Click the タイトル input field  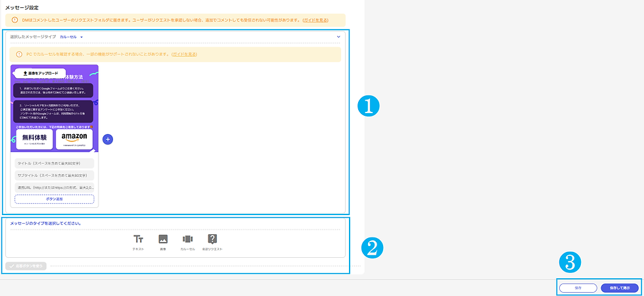point(54,163)
